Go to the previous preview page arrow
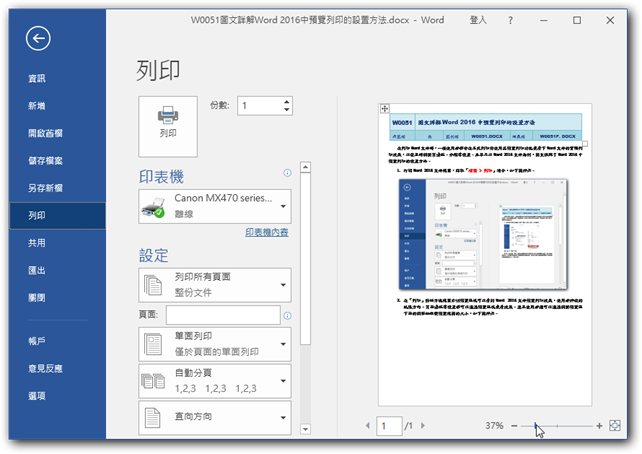Screen dimensions: 642x454 coord(368,426)
